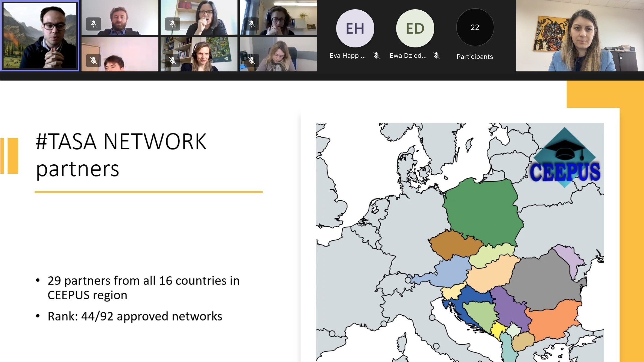Click muted mic icon on headphones-and-glasses woman's tile

tap(252, 24)
